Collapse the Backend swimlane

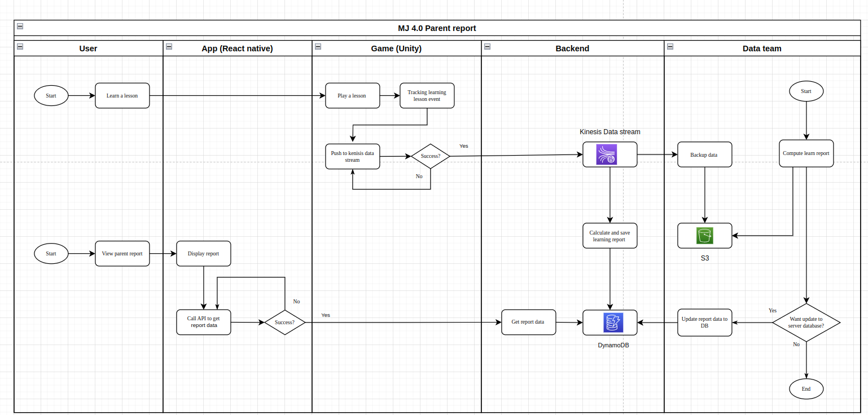pyautogui.click(x=487, y=47)
